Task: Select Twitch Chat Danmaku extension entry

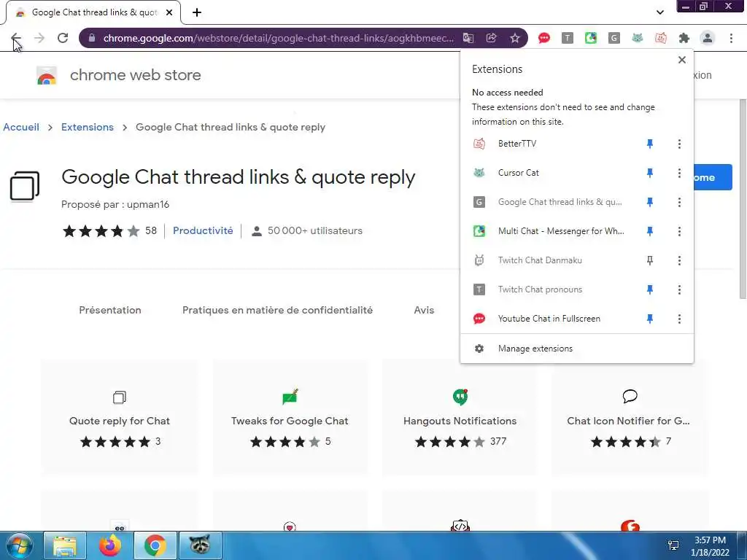Action: pos(550,260)
